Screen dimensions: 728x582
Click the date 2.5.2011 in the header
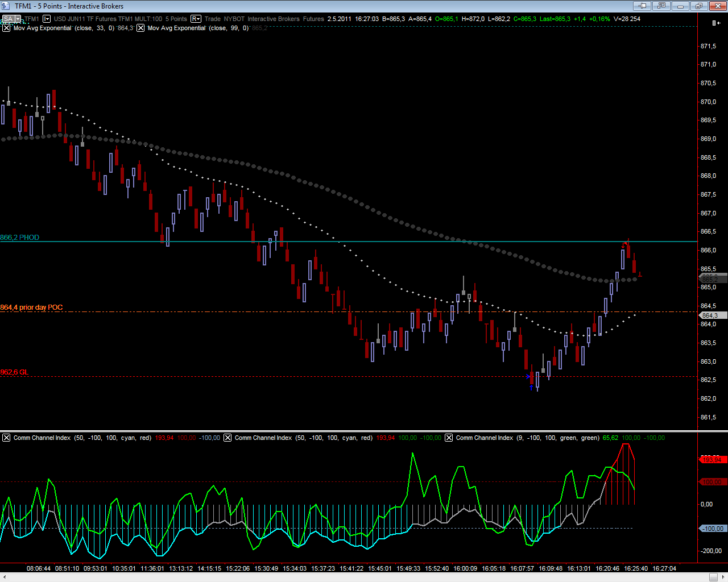click(340, 19)
